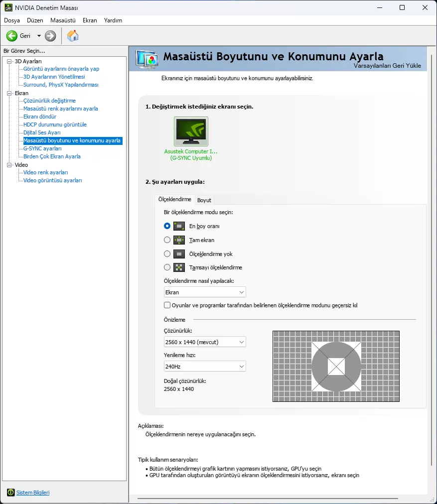Open the Düzen menu
Image resolution: width=437 pixels, height=504 pixels.
coord(35,20)
